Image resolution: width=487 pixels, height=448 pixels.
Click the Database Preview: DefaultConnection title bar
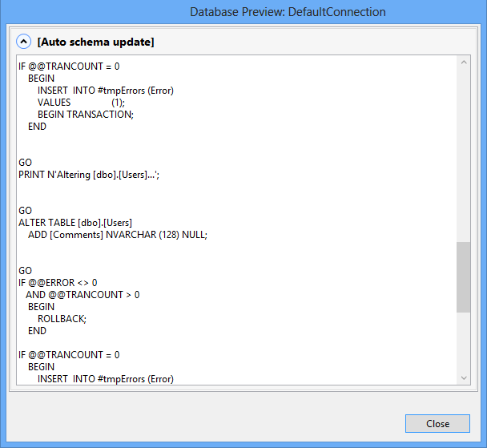pyautogui.click(x=287, y=12)
